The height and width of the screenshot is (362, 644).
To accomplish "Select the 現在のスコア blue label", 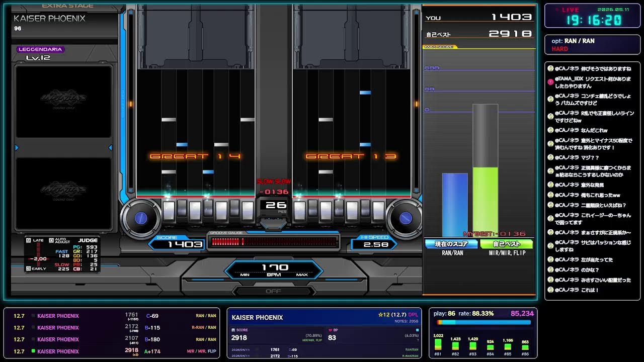I will (x=451, y=244).
